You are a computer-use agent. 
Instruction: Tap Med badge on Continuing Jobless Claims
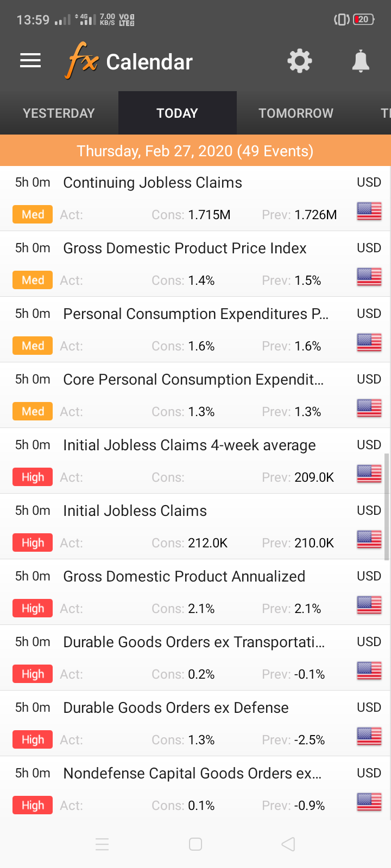point(33,215)
